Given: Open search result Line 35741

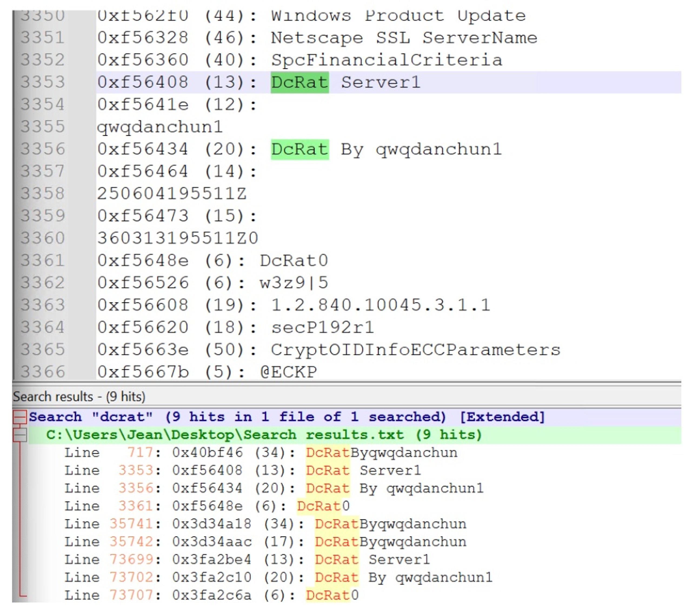Looking at the screenshot, I should 265,524.
